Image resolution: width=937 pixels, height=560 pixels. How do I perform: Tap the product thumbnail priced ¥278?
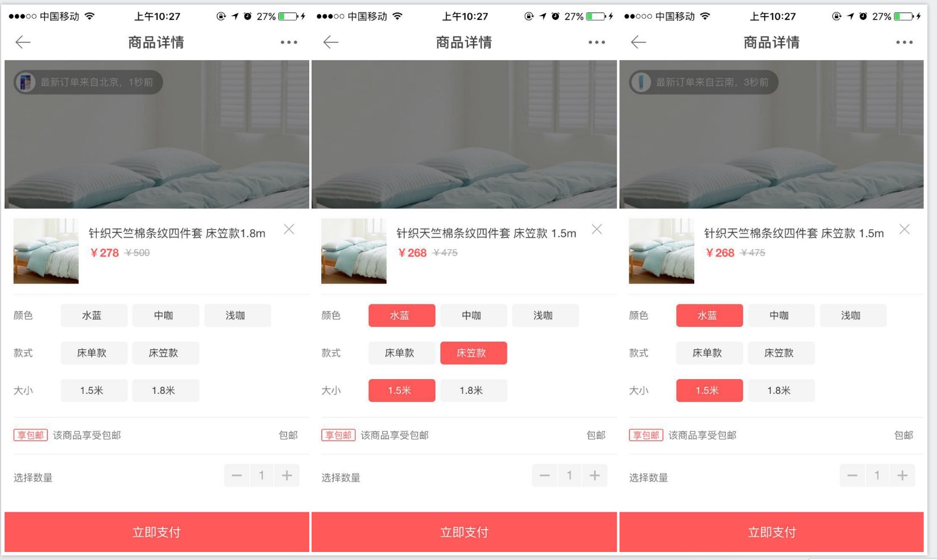pos(46,251)
